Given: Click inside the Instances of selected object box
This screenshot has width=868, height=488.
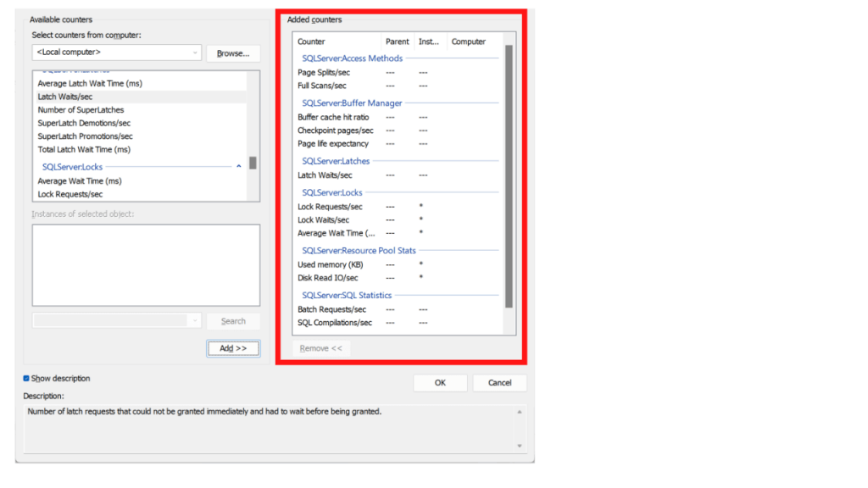Looking at the screenshot, I should 146,265.
